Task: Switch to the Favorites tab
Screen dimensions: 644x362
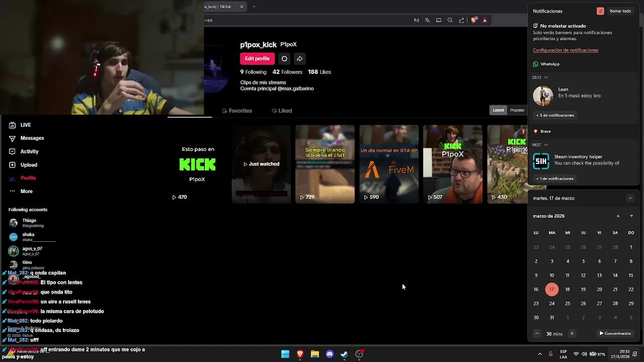Action: (x=237, y=111)
